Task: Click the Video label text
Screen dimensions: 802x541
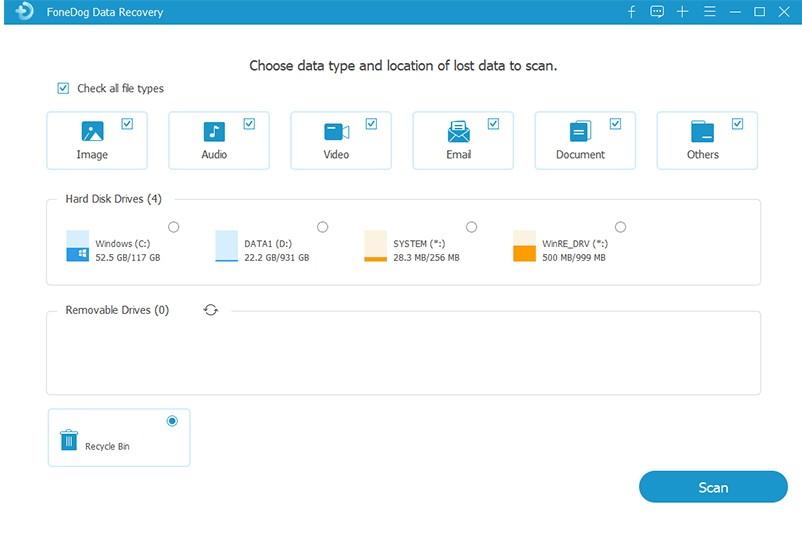Action: [337, 154]
